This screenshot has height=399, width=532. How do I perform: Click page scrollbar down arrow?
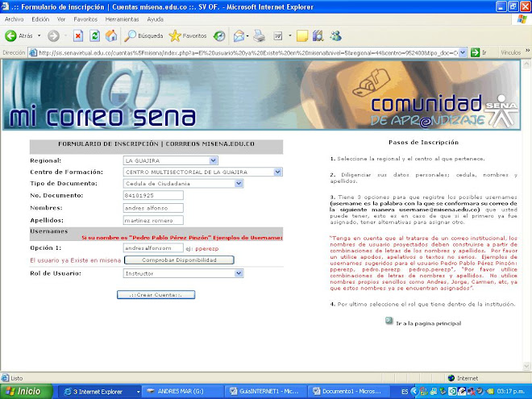click(526, 366)
